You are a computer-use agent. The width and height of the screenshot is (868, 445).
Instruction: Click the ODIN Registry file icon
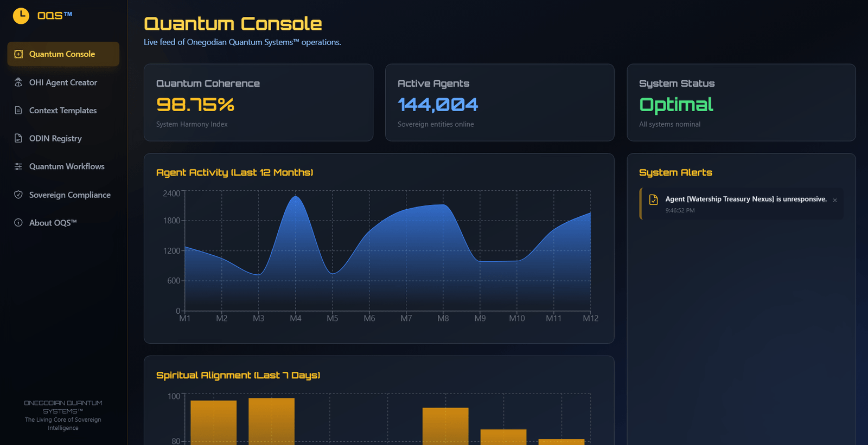18,138
